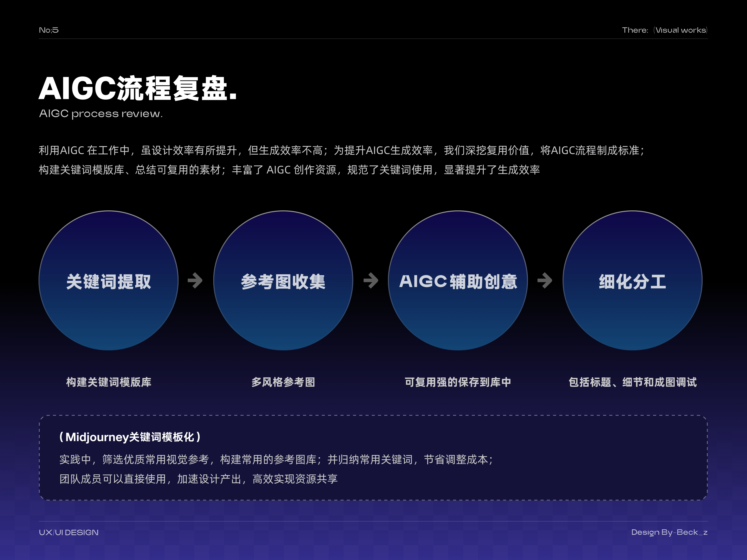Click the arrow between 关键词提取 and 参考图收集
Viewport: 747px width, 560px height.
195,281
